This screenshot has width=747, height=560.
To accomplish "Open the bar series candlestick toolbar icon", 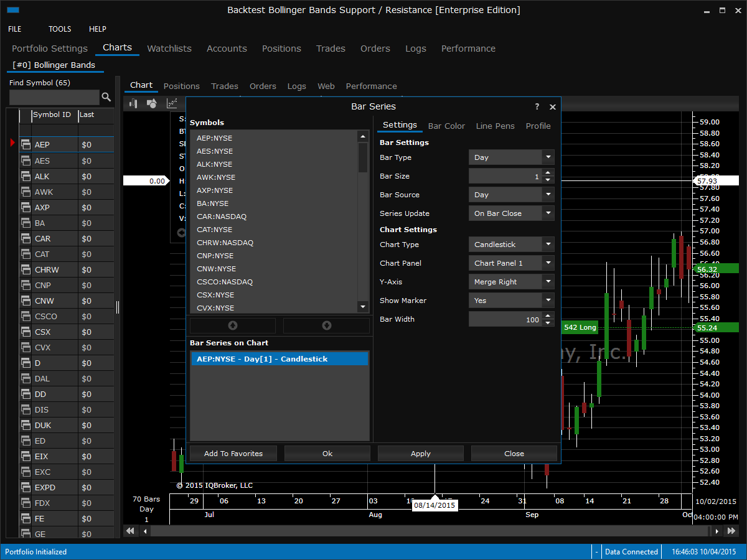I will pos(133,103).
